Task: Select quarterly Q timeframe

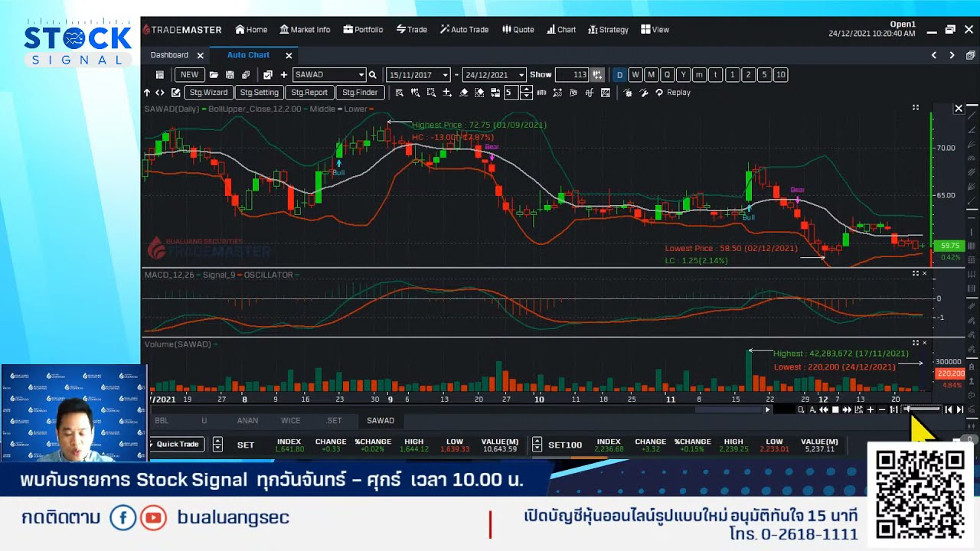Action: pyautogui.click(x=668, y=75)
